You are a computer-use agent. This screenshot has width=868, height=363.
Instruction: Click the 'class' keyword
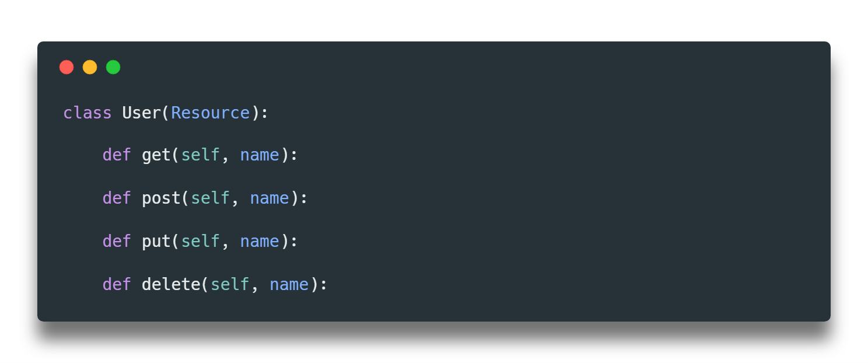(87, 112)
